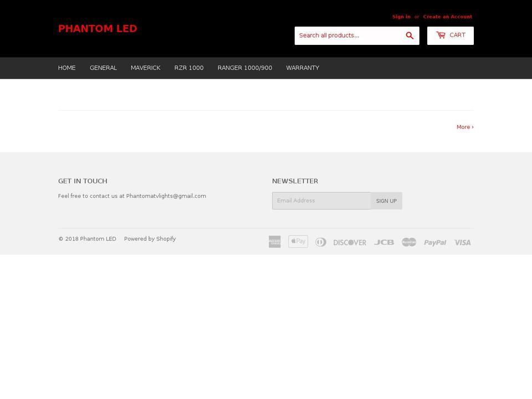
Task: Click the Phantom LED copyright link
Action: (x=98, y=239)
